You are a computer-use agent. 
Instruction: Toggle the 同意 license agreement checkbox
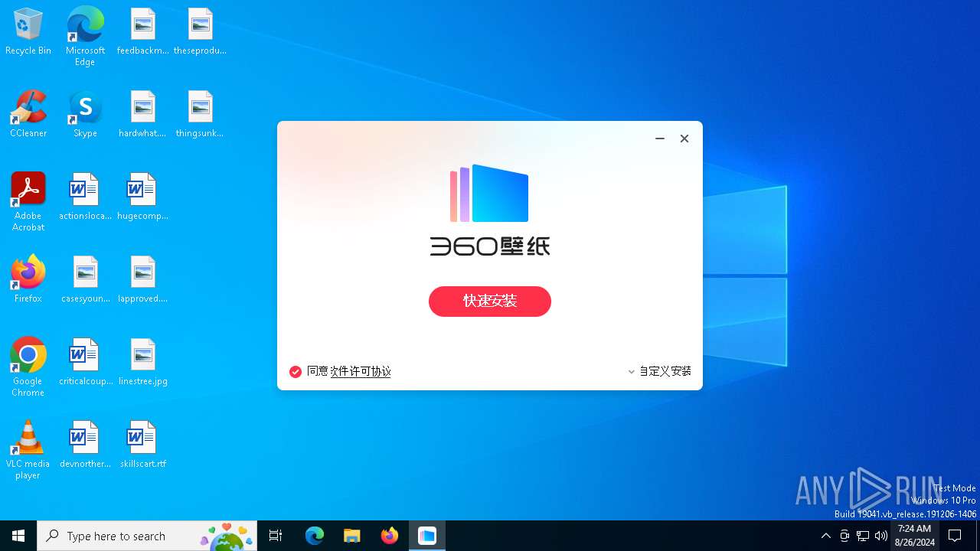click(x=296, y=372)
